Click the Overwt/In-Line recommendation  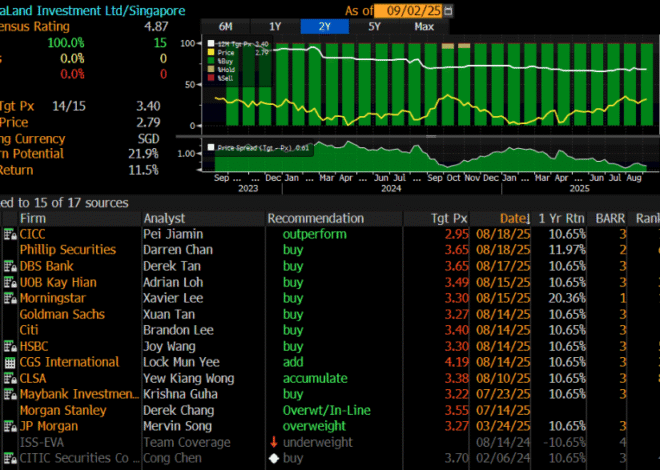[327, 410]
